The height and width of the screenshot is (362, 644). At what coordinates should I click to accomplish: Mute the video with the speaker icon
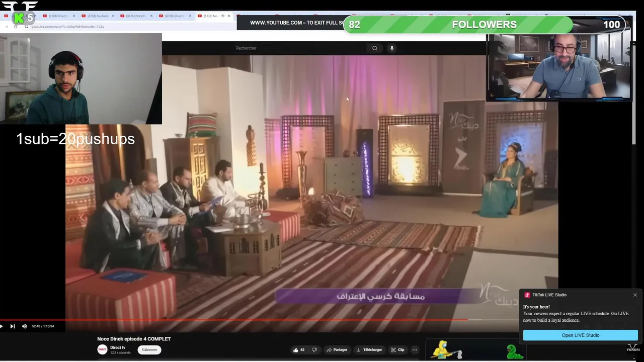[x=24, y=326]
